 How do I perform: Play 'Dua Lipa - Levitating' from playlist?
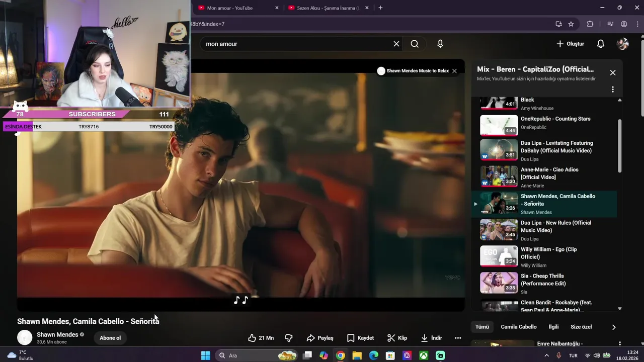(543, 150)
